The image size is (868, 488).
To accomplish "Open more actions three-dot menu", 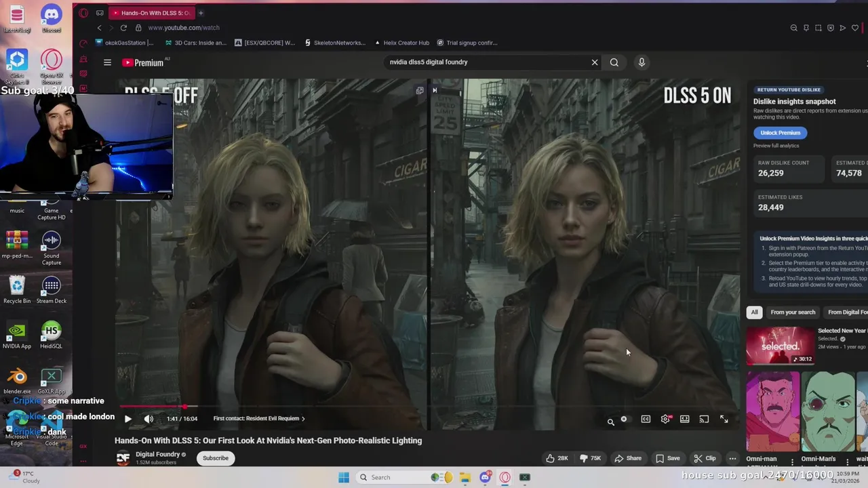I will click(x=732, y=459).
